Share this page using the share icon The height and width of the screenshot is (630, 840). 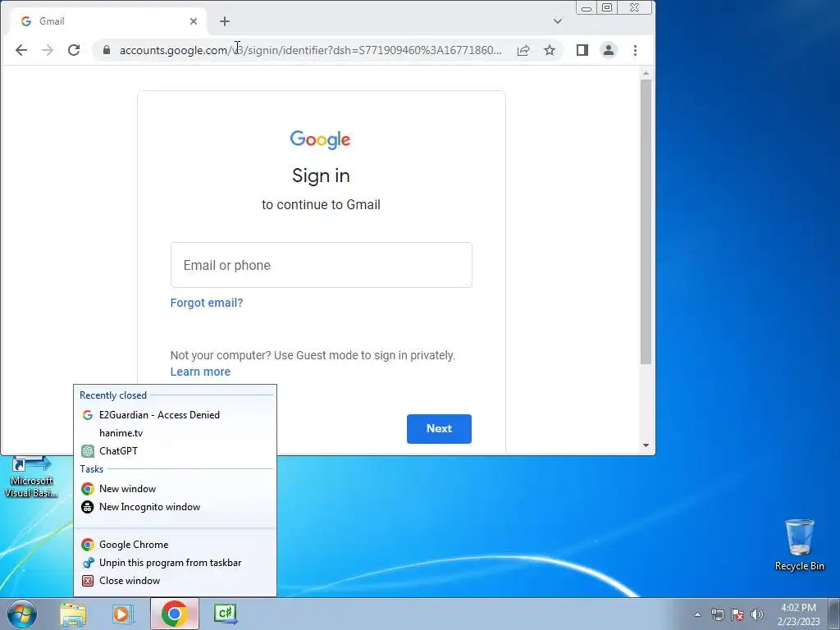coord(523,50)
